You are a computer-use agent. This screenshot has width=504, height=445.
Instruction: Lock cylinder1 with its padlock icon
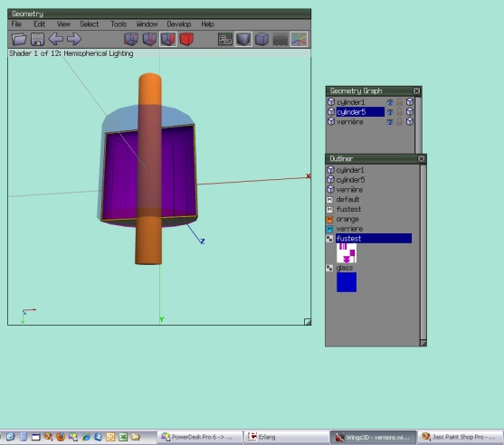[x=399, y=102]
